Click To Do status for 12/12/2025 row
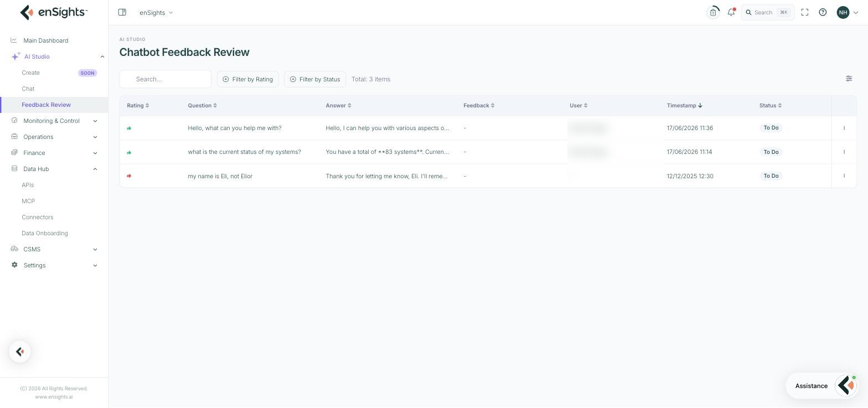Screen dimensions: 868x408 click(771, 176)
